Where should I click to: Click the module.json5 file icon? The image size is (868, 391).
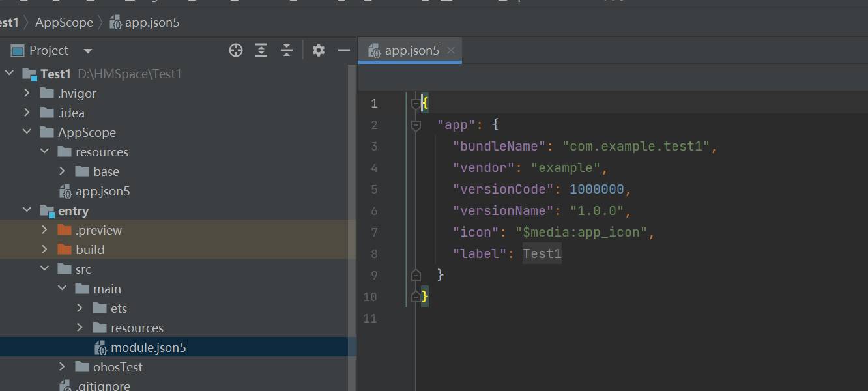point(101,347)
